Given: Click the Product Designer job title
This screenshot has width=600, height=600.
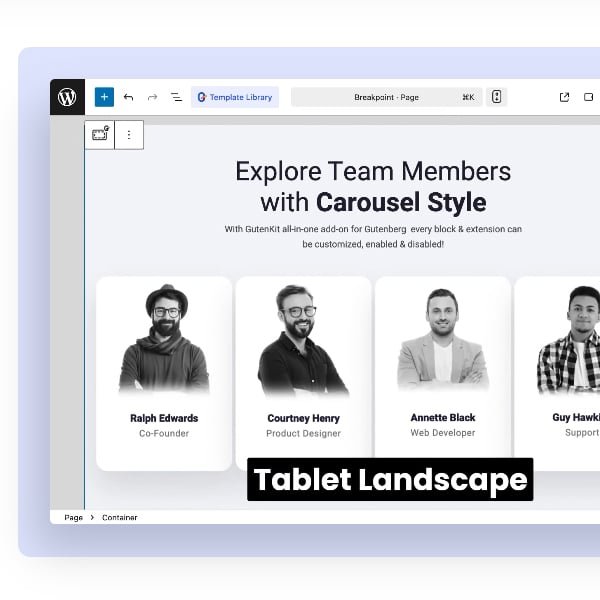Looking at the screenshot, I should pos(303,433).
